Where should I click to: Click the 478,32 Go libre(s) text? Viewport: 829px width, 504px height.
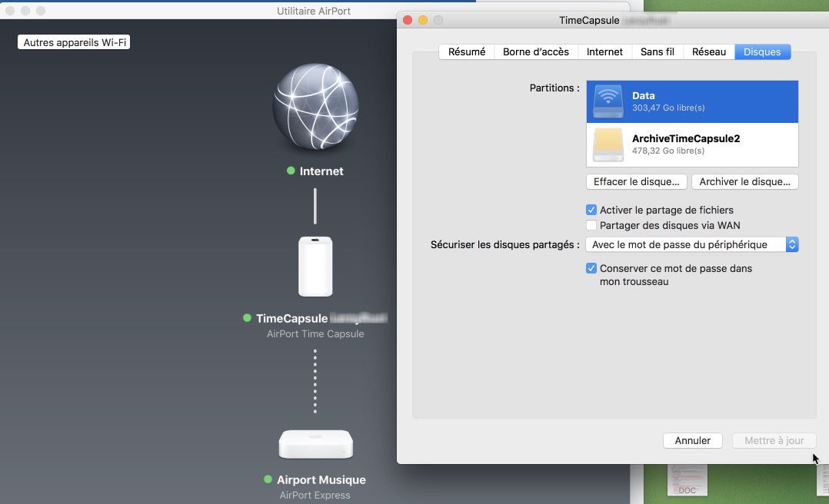668,151
